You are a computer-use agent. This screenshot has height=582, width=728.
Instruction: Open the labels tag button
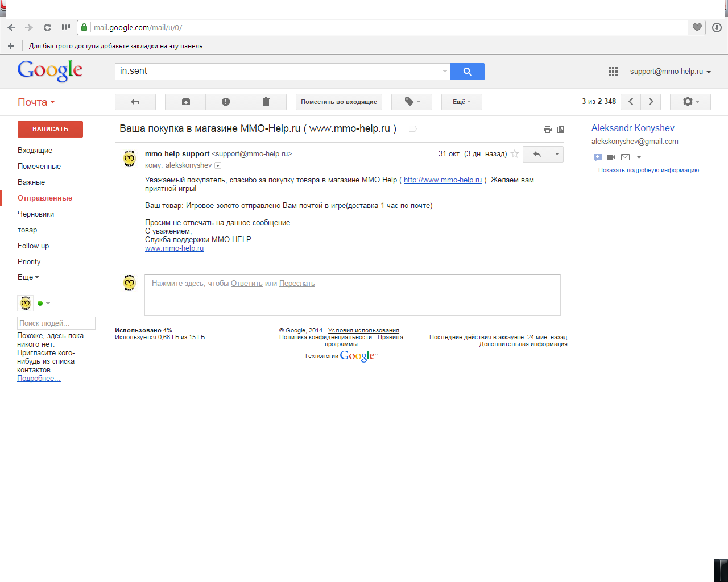(x=412, y=102)
